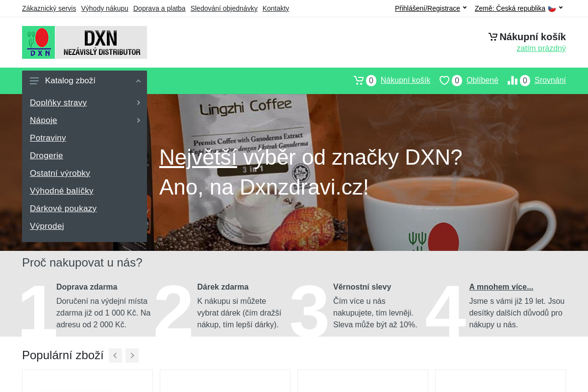588x392 pixels.
Task: Collapse the Katalog zboží menu chevron
Action: point(138,81)
